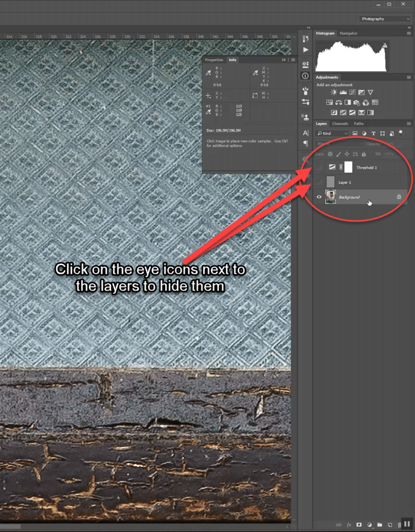This screenshot has width=415, height=532.
Task: Add a Levels adjustment
Action: click(343, 92)
